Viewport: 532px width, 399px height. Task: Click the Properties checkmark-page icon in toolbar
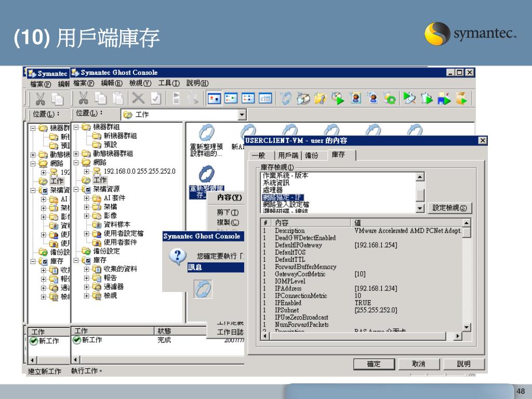pos(156,98)
